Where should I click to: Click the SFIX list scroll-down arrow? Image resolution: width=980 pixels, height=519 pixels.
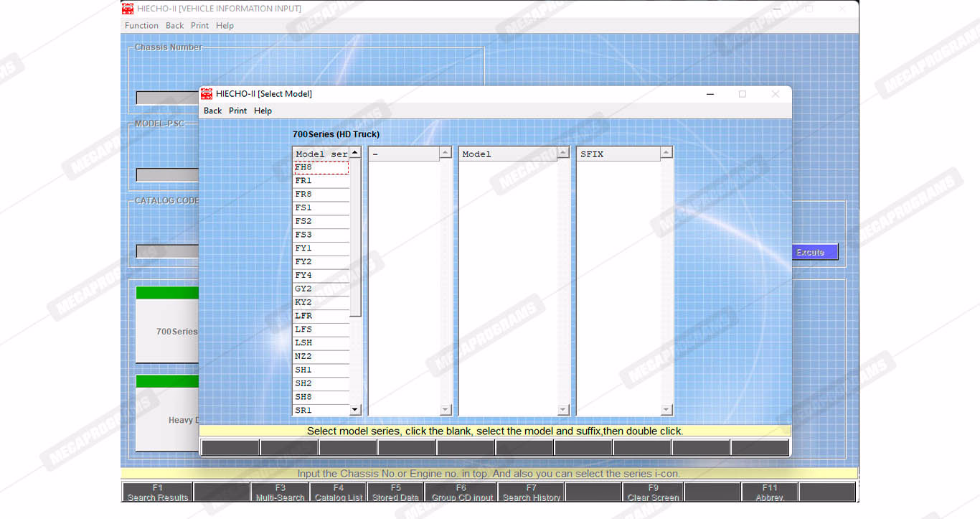(666, 410)
